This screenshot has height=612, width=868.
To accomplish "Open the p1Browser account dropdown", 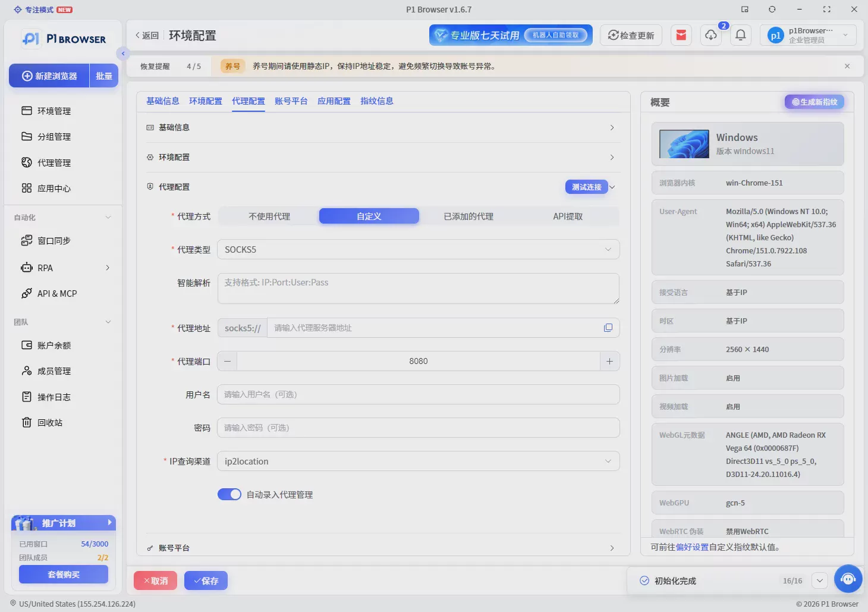I will pyautogui.click(x=808, y=35).
